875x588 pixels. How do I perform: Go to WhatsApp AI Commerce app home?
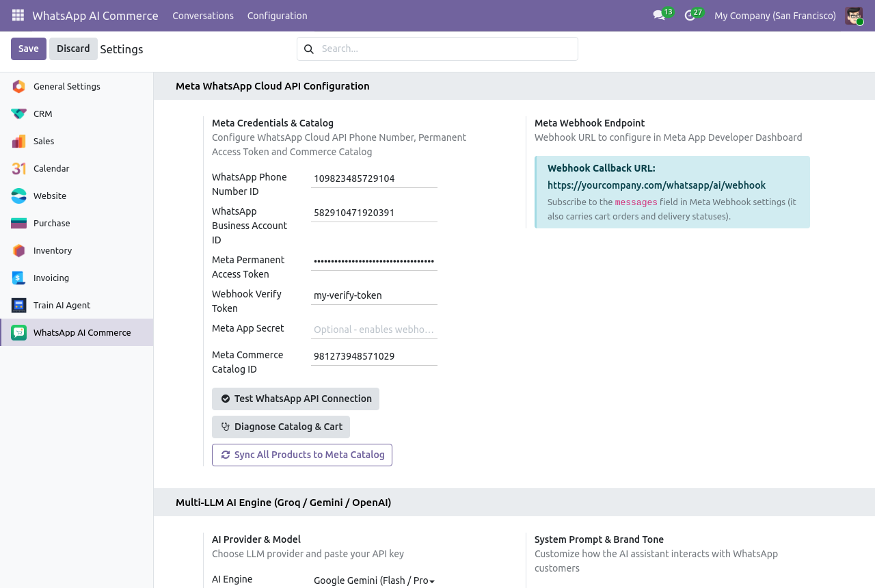[95, 16]
